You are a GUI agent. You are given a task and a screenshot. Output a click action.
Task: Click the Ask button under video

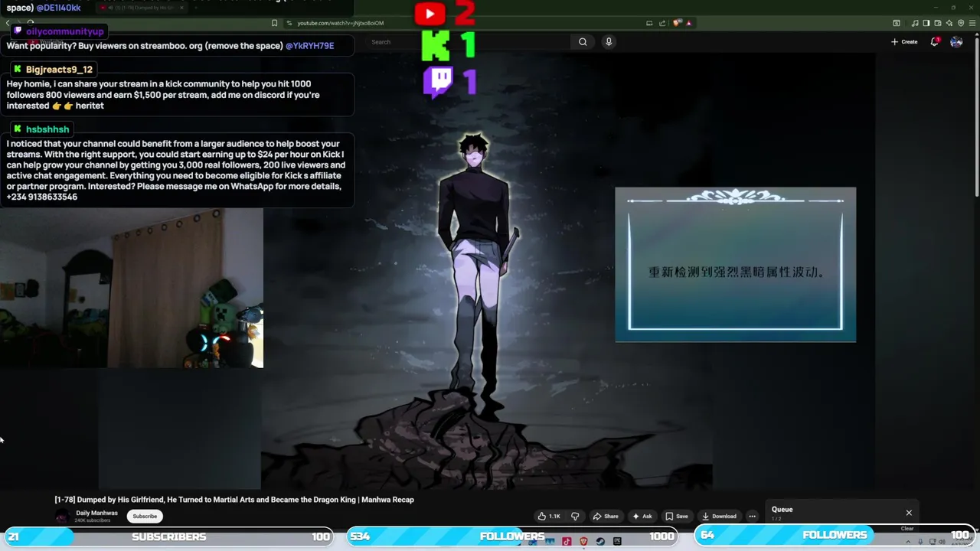coord(642,517)
